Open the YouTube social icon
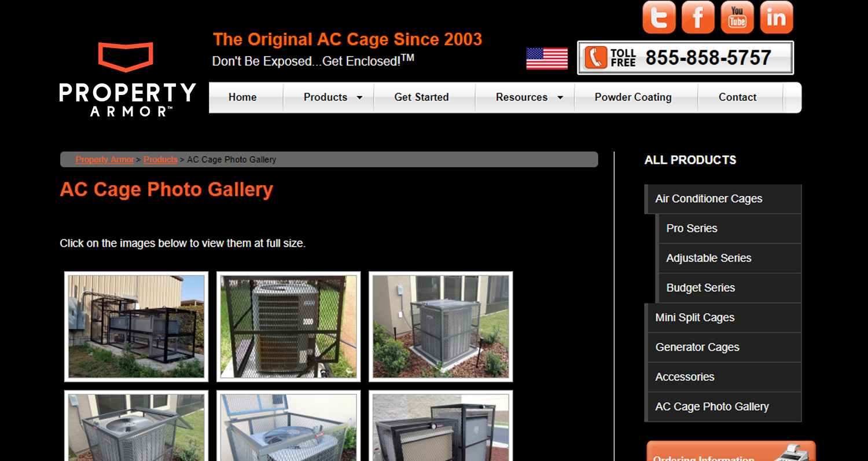This screenshot has width=868, height=461. click(737, 17)
